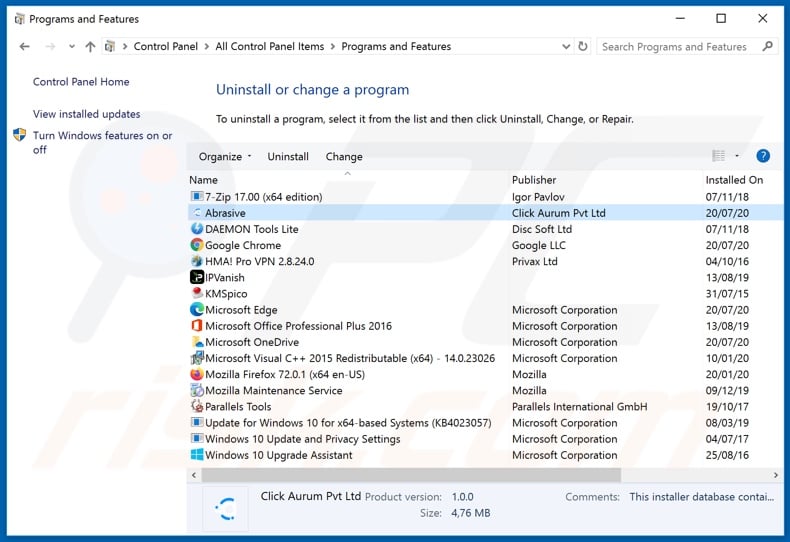This screenshot has width=790, height=542.
Task: Click the Mozilla Firefox icon
Action: click(196, 374)
